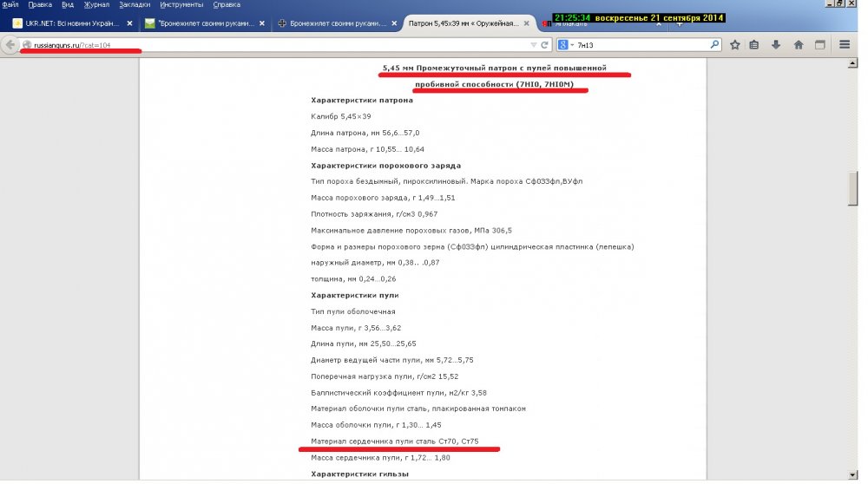Open the downloads arrow icon
Viewport: 868px width, 484px height.
point(775,45)
